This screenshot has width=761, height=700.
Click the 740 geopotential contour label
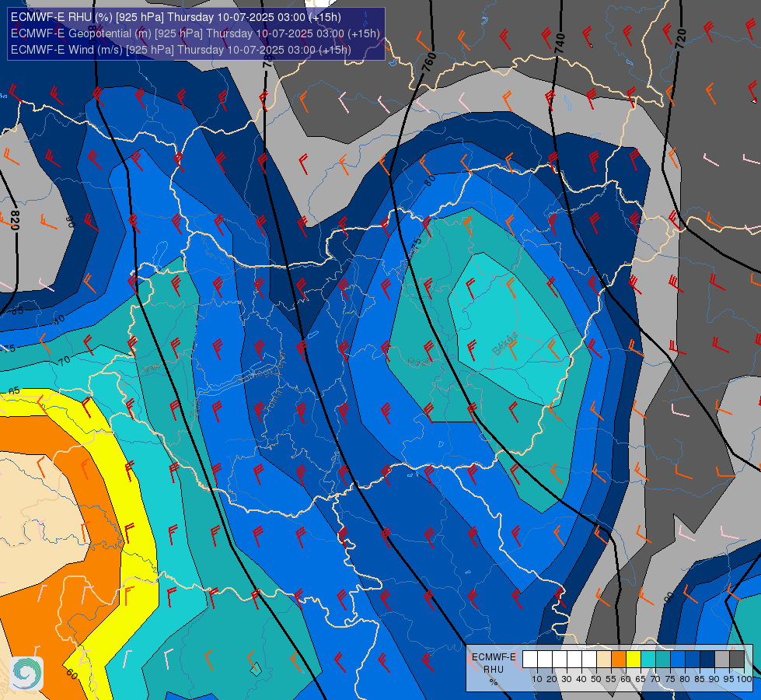click(x=560, y=44)
